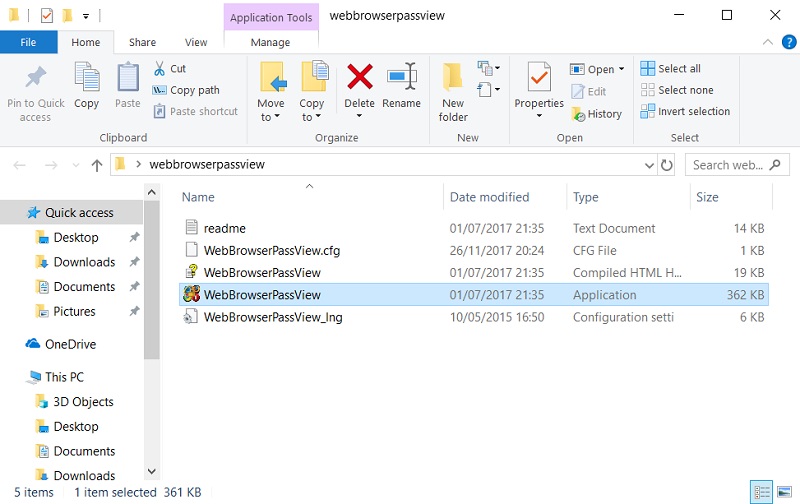Click Copy path in the ribbon
This screenshot has height=504, width=800.
(x=186, y=90)
